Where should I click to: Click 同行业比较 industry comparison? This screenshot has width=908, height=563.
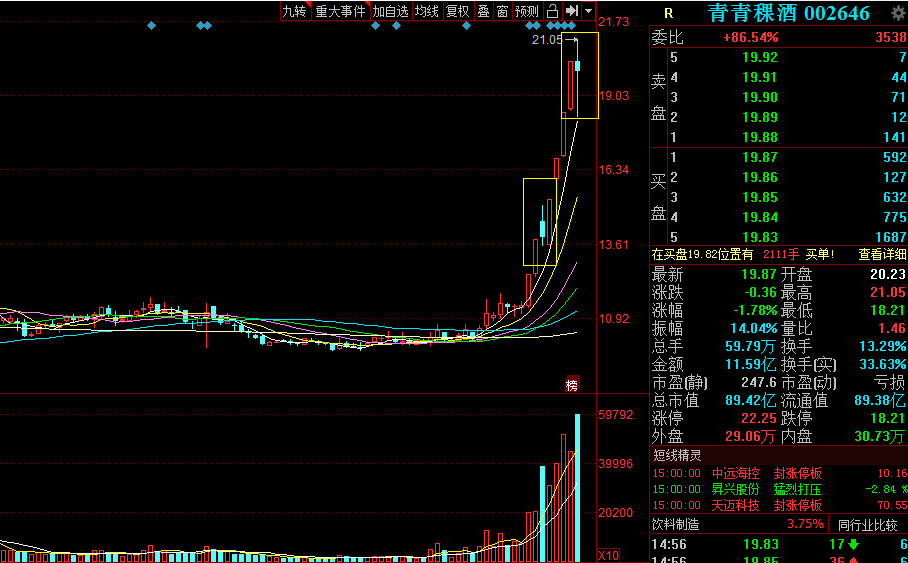867,525
